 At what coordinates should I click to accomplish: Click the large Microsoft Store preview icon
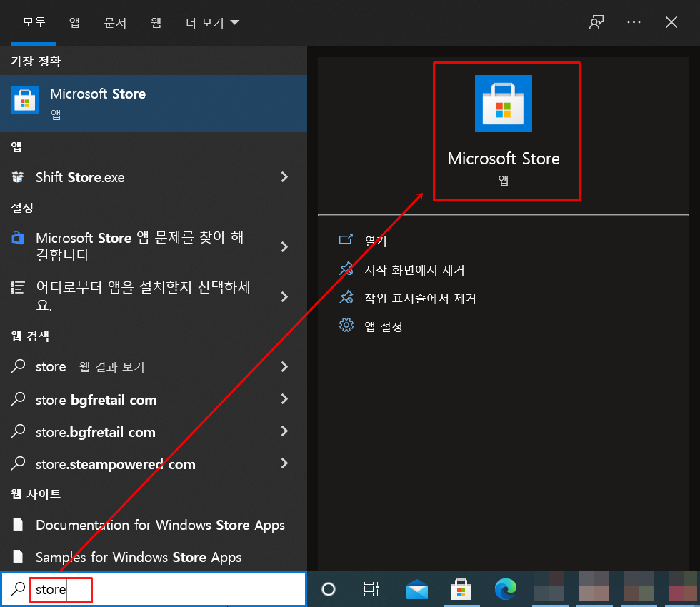(503, 104)
